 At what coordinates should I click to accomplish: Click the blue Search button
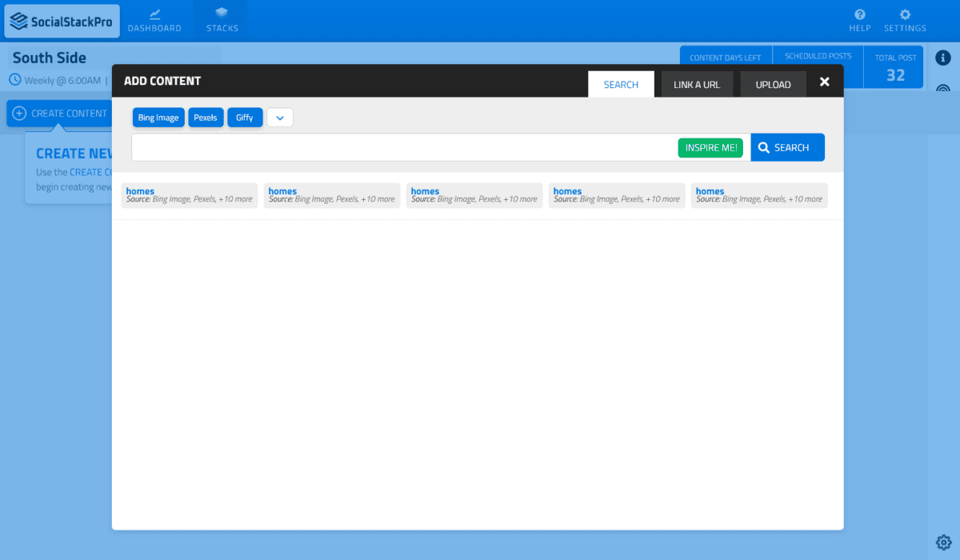coord(787,147)
